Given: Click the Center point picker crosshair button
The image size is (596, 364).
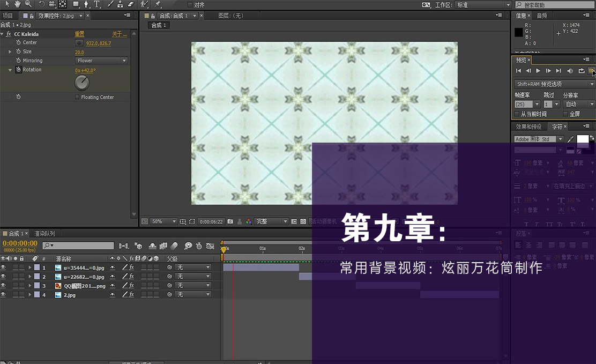Looking at the screenshot, I should click(x=79, y=43).
